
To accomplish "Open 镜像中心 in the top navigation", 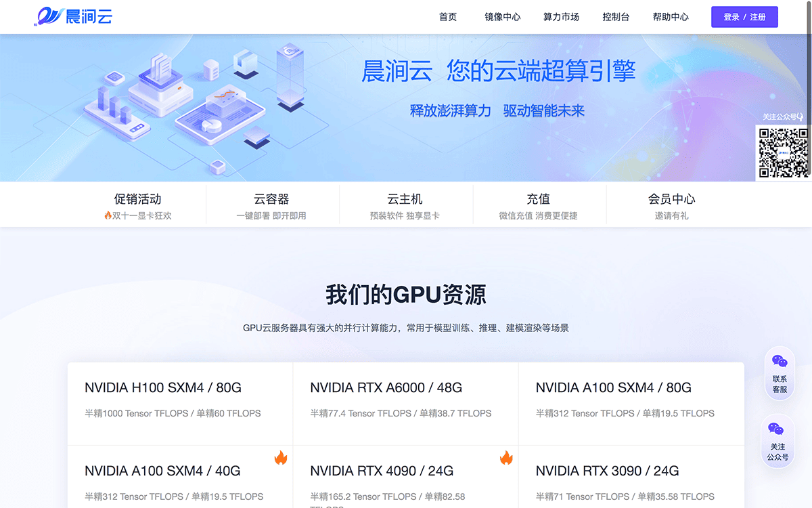I will point(503,17).
